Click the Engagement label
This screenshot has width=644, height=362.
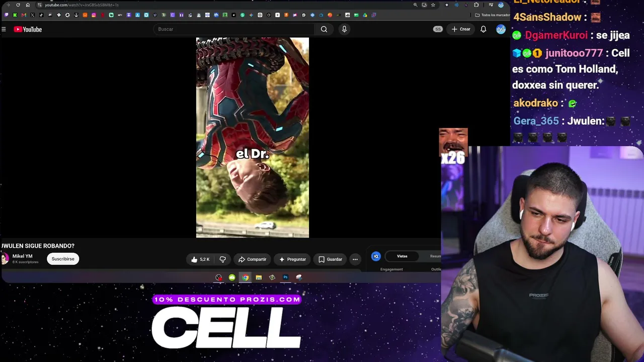pos(391,269)
